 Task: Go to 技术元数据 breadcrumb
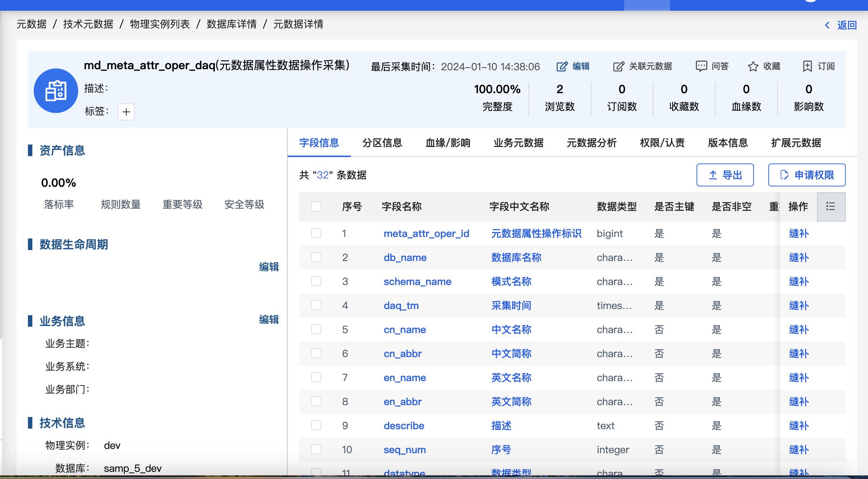(x=88, y=24)
